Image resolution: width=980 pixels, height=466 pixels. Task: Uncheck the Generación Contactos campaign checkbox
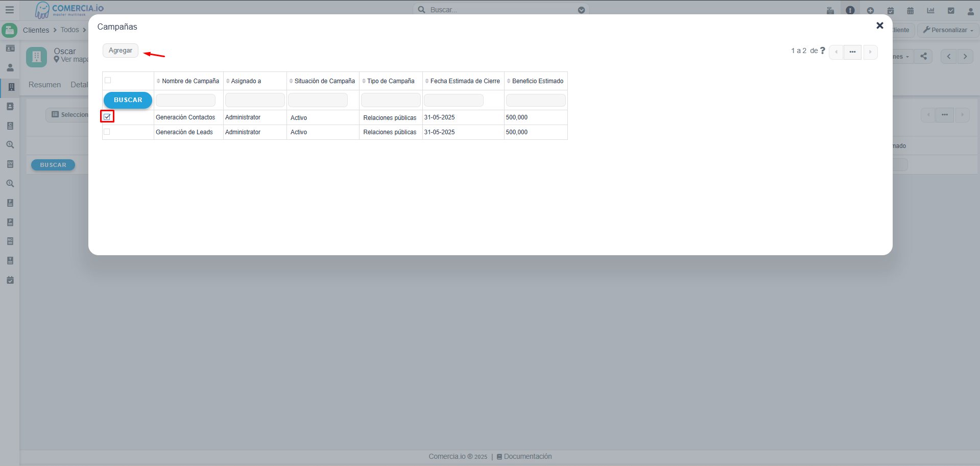[x=107, y=117]
